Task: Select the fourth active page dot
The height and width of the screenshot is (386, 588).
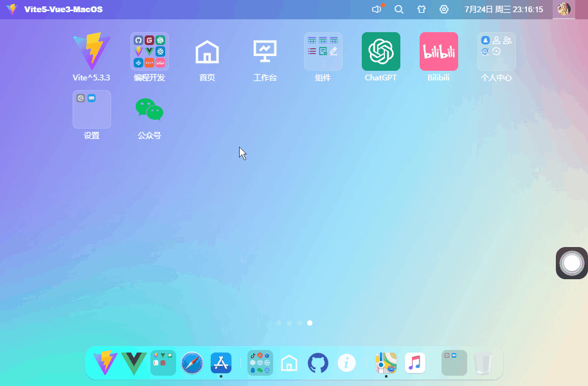Action: (x=310, y=323)
